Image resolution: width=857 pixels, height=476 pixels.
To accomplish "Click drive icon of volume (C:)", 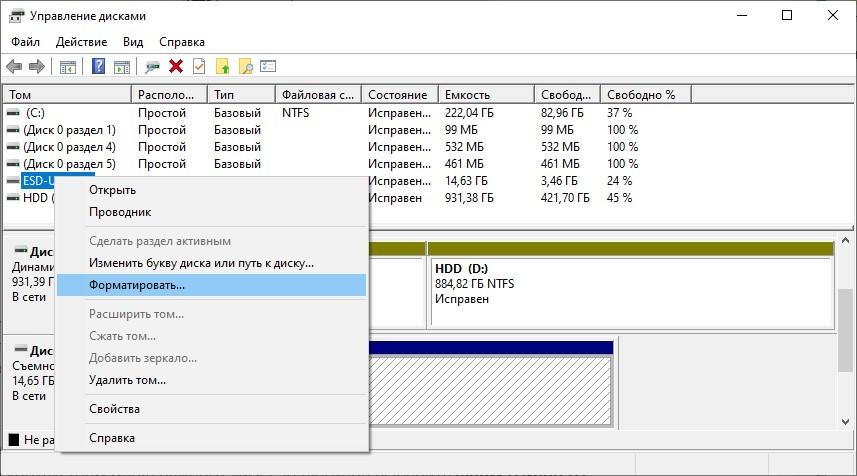I will pos(13,113).
